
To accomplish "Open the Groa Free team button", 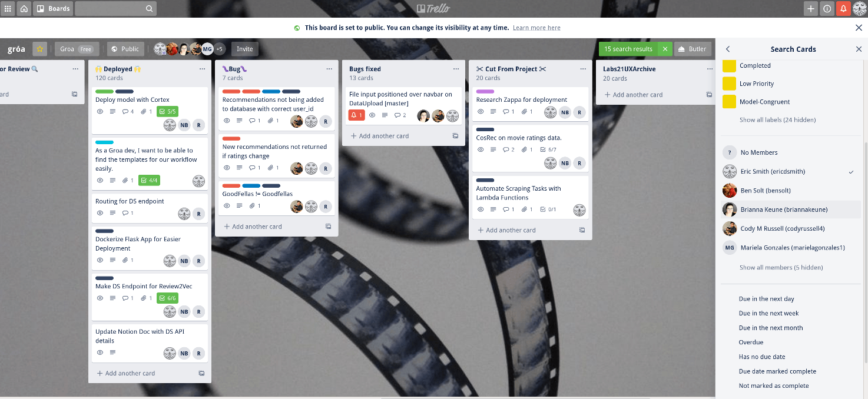I will pyautogui.click(x=77, y=49).
